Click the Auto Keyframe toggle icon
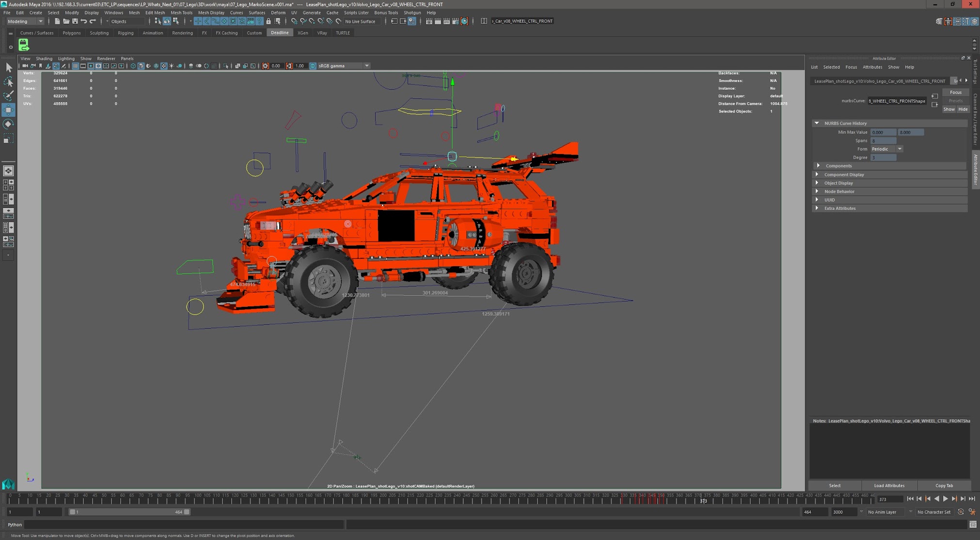980x540 pixels. coord(961,512)
